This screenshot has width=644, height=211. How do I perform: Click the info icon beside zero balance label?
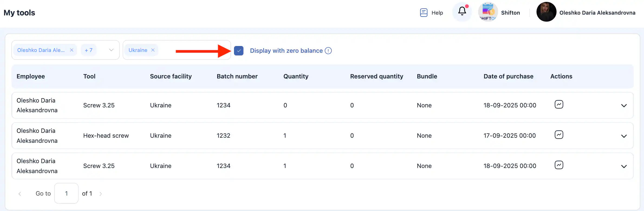pos(328,51)
